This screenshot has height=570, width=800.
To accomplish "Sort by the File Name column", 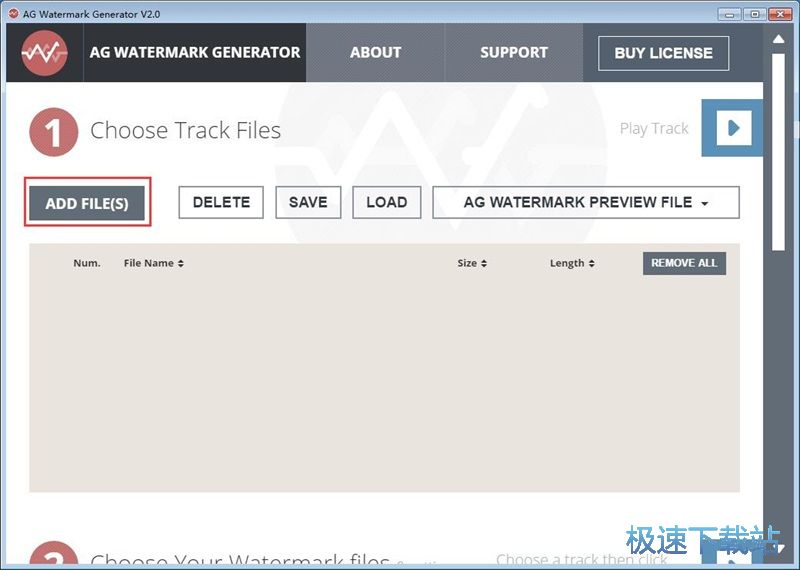I will 154,263.
